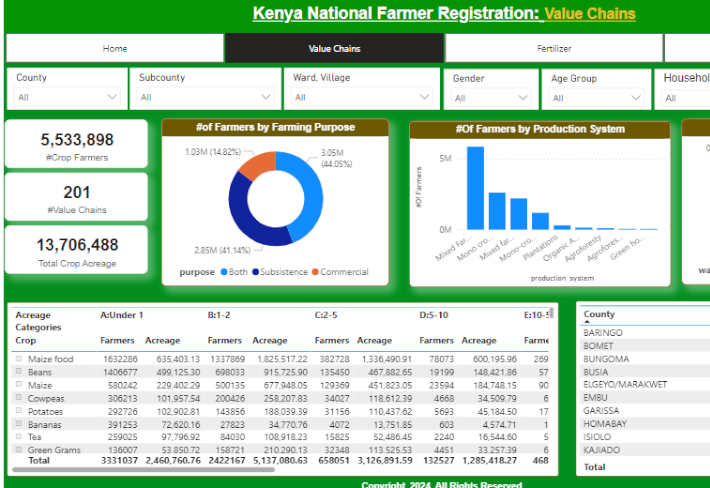Screen dimensions: 710x488
Task: Click the vertical scrollbar of crop table
Action: tap(551, 313)
